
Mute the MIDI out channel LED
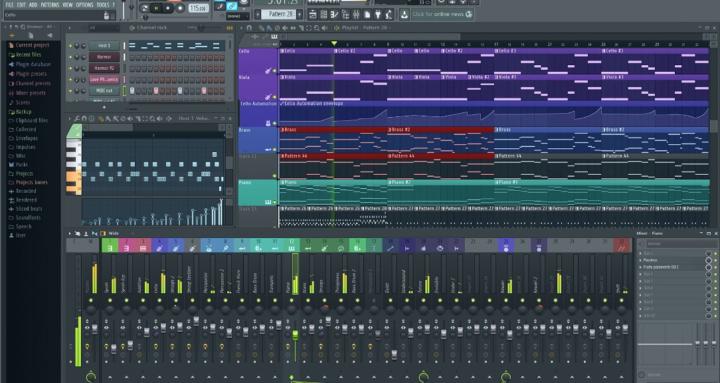[x=71, y=91]
